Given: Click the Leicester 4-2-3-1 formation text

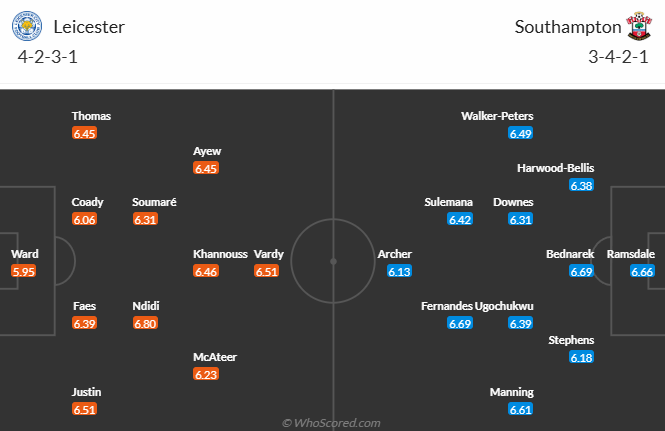Looking at the screenshot, I should 48,56.
